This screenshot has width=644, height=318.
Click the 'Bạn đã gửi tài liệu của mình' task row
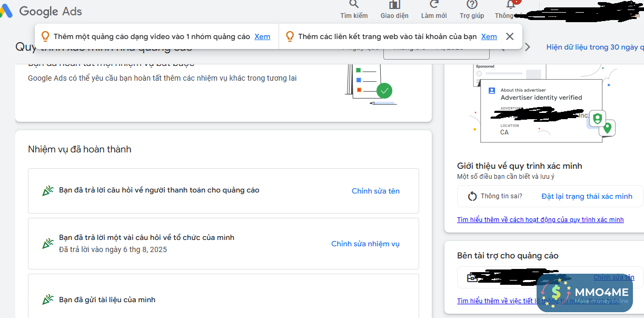223,300
